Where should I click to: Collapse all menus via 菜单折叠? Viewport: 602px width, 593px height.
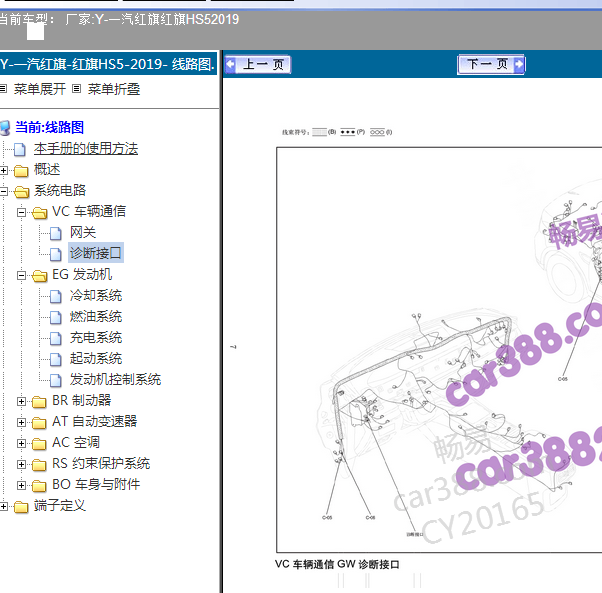[114, 89]
